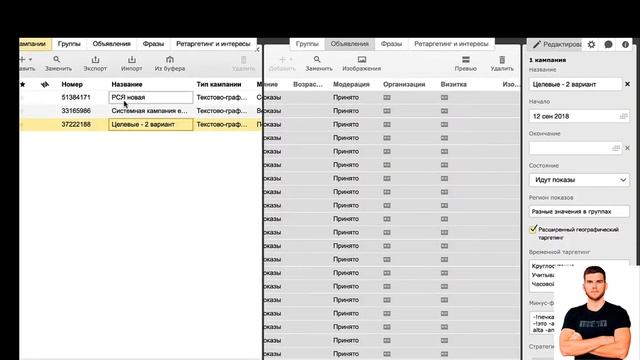
Task: Click the campaign type cell in row 51384171
Action: point(222,98)
